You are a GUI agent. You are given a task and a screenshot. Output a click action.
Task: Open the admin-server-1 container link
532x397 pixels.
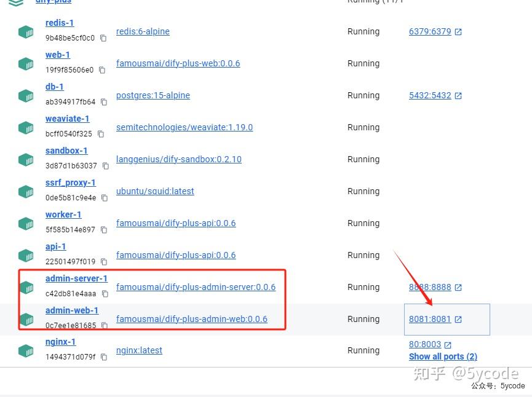click(76, 278)
